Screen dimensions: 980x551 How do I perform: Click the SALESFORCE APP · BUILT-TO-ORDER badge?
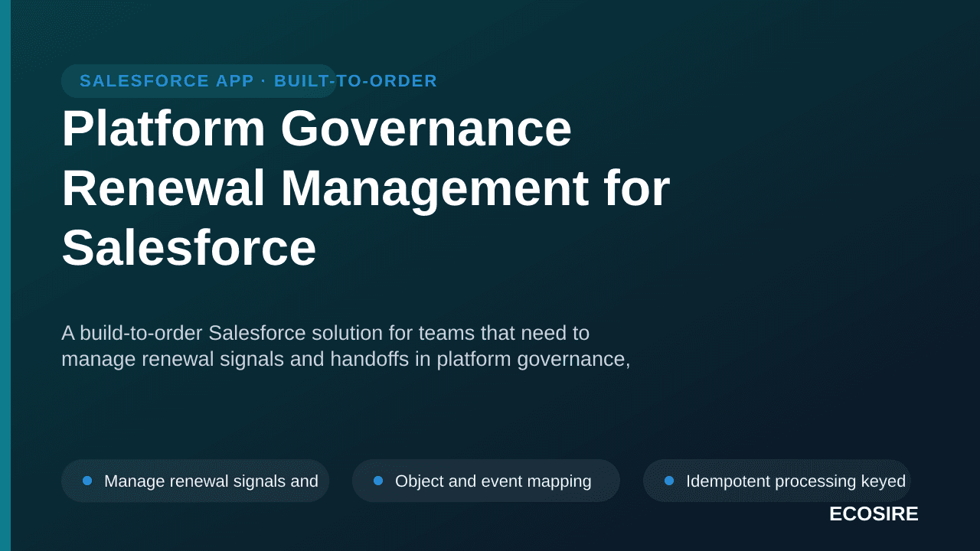[x=199, y=81]
